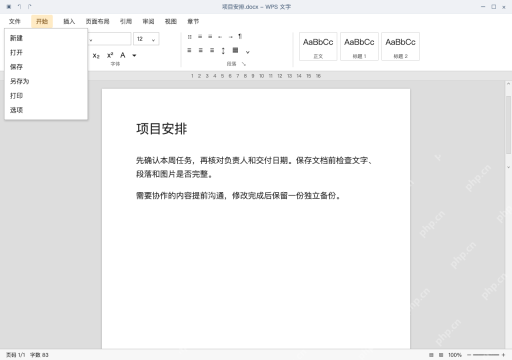
Task: Click the paragraph starting 需要协作的内容
Action: point(239,196)
